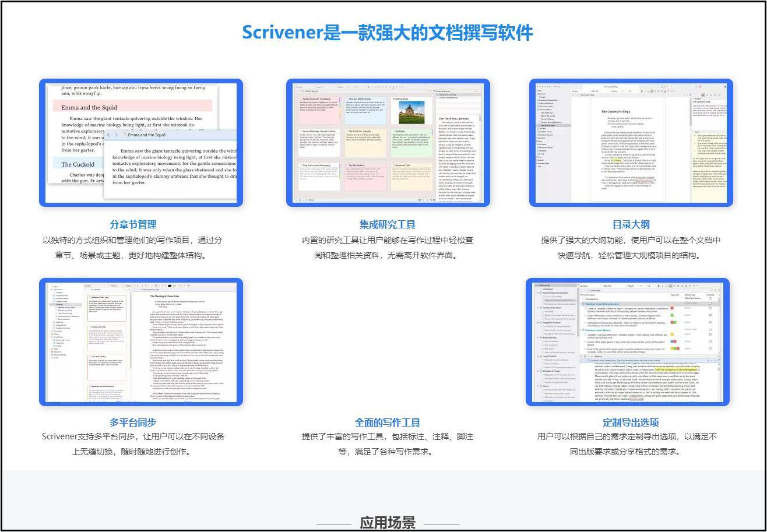Expand the Variation Under Domestication tree entry
Screen dimensions: 767x532
(x=537, y=293)
